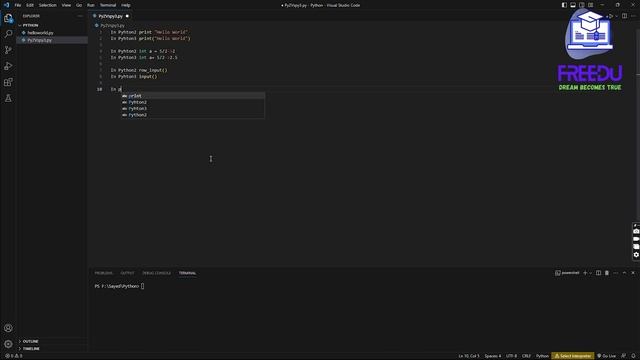Viewport: 640px width, 360px height.
Task: Open Run and Debug view
Action: pos(8,66)
